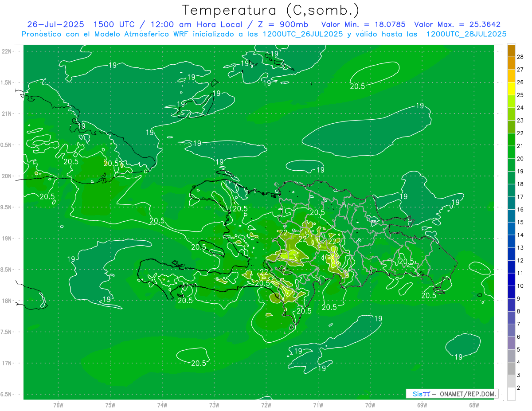
Task: Click the colorbar value label 15
Action: [520, 223]
